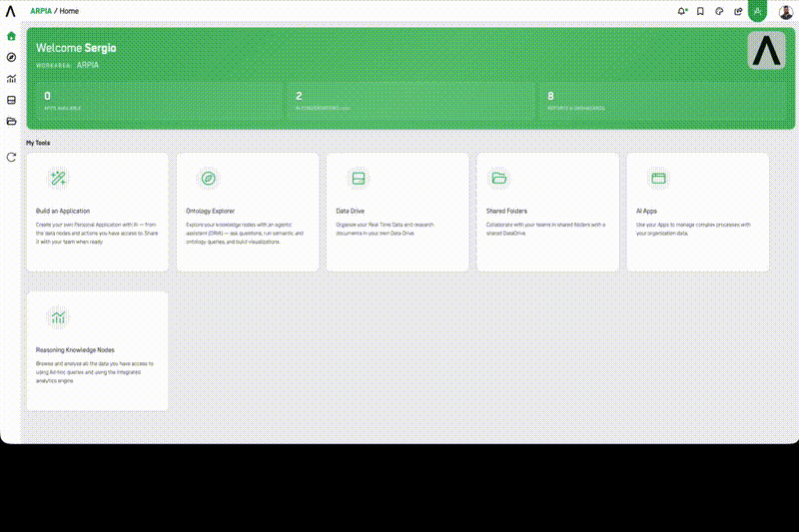Viewport: 799px width, 532px height.
Task: Click the AI Apps description text
Action: click(x=693, y=230)
